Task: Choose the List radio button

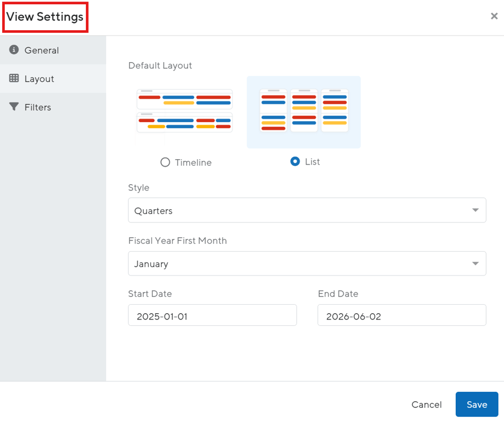Action: 295,161
